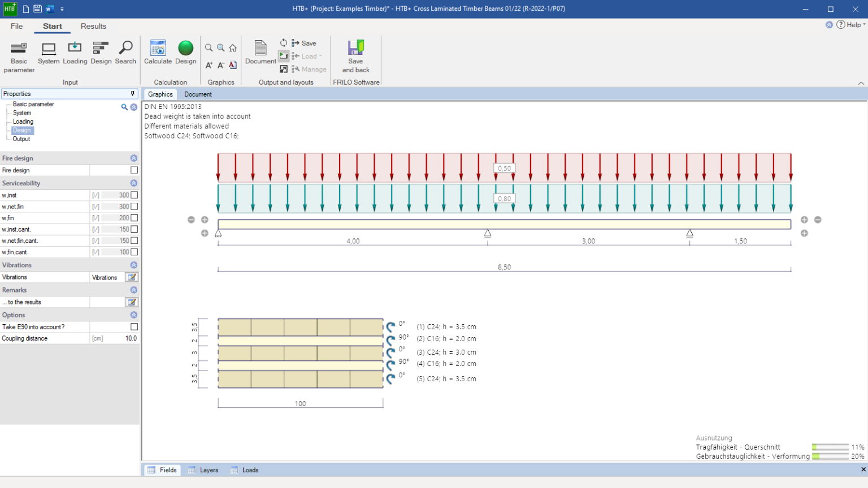This screenshot has height=488, width=868.
Task: Enable the Fire design checkbox
Action: (x=134, y=170)
